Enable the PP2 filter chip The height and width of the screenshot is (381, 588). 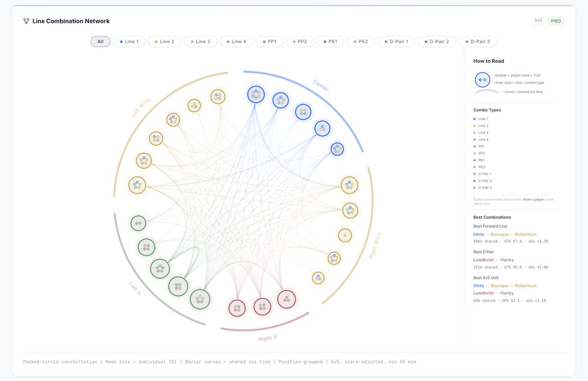pyautogui.click(x=299, y=42)
